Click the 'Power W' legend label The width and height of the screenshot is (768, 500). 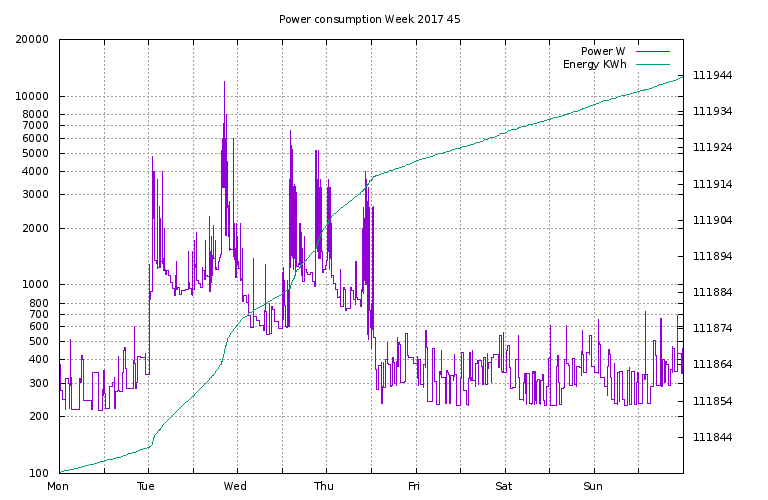(x=603, y=51)
